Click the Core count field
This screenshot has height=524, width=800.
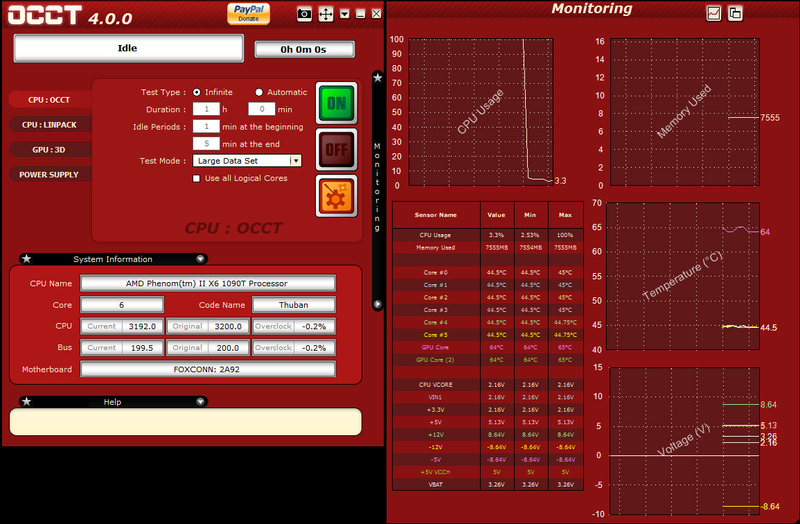[x=122, y=305]
